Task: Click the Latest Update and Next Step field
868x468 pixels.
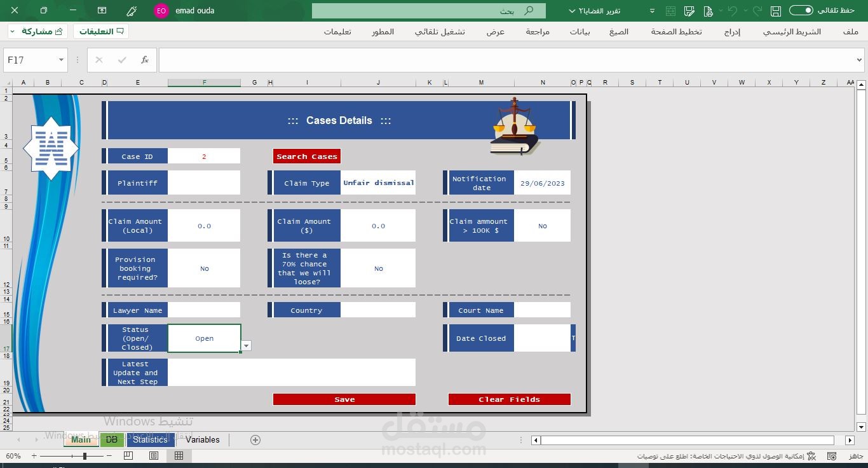Action: tap(292, 373)
